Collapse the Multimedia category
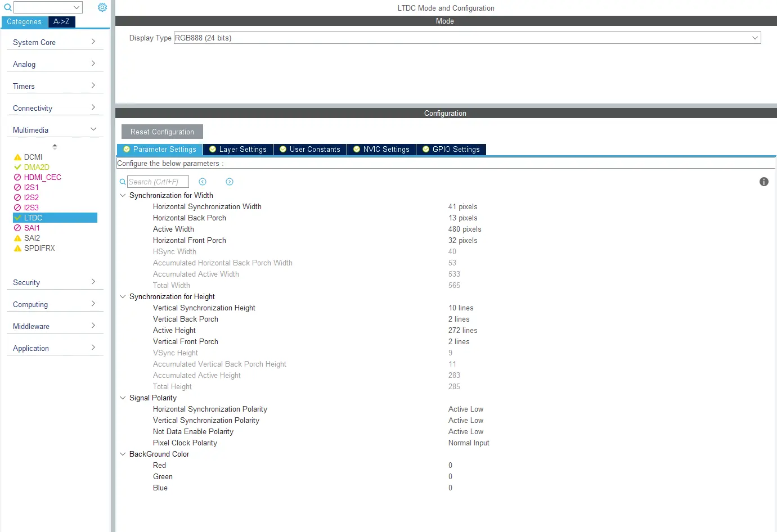 click(x=55, y=130)
